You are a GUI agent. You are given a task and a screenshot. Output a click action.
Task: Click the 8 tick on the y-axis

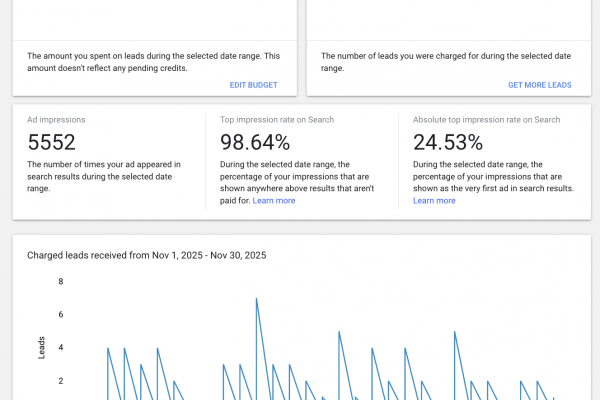pos(60,282)
